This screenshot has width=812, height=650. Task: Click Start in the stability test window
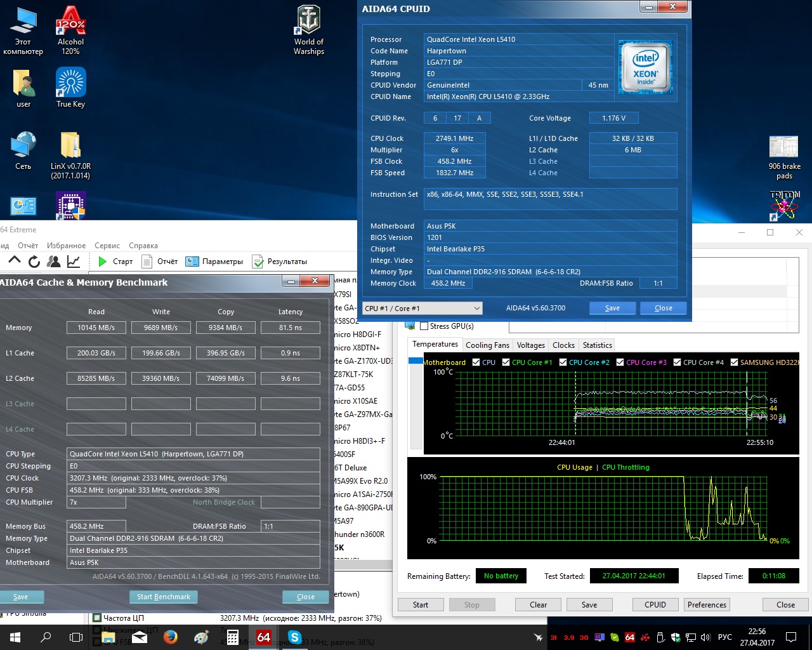click(421, 605)
